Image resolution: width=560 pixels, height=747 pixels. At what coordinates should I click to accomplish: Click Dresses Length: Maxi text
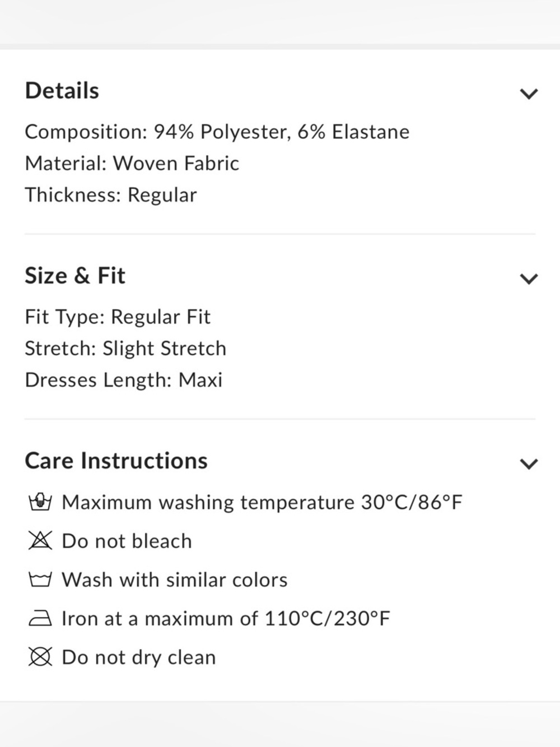pyautogui.click(x=124, y=380)
